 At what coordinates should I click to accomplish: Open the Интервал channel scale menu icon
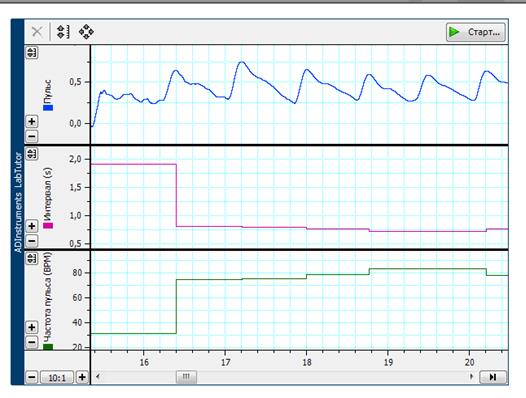click(x=32, y=154)
